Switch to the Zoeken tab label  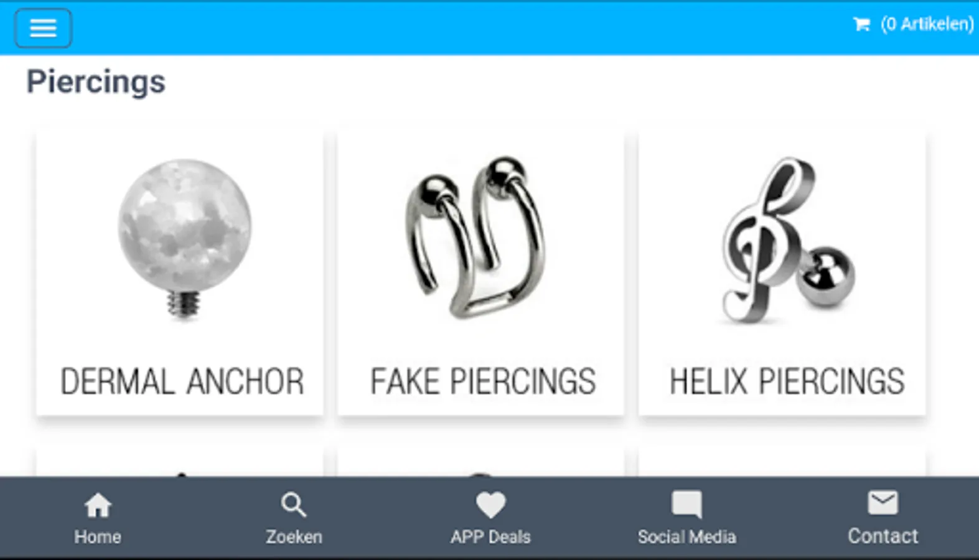[294, 537]
